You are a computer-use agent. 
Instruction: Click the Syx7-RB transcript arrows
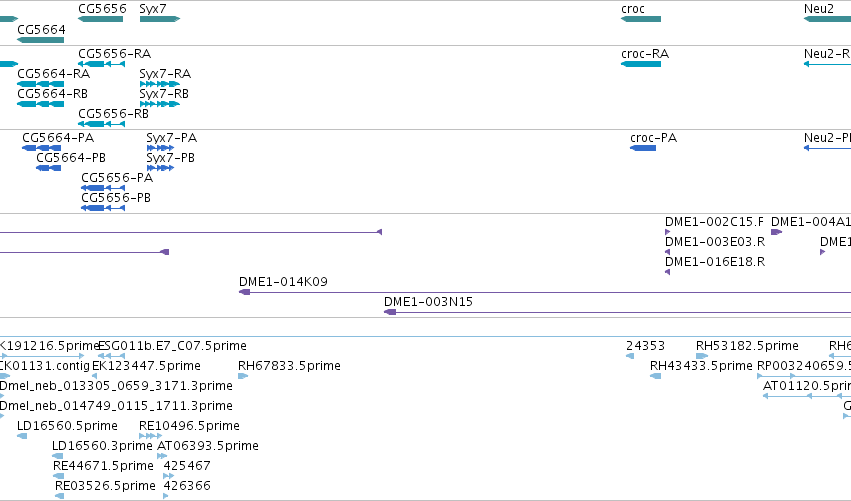[160, 104]
